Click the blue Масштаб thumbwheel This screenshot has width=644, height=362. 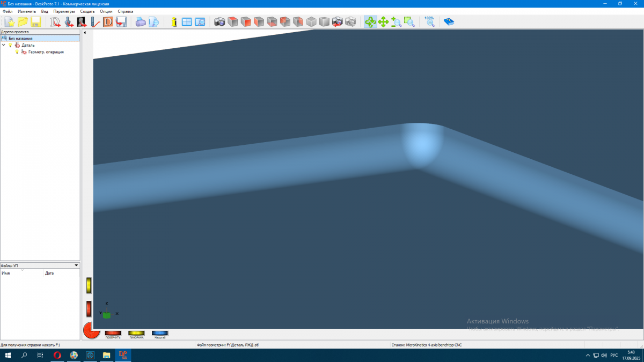click(160, 334)
